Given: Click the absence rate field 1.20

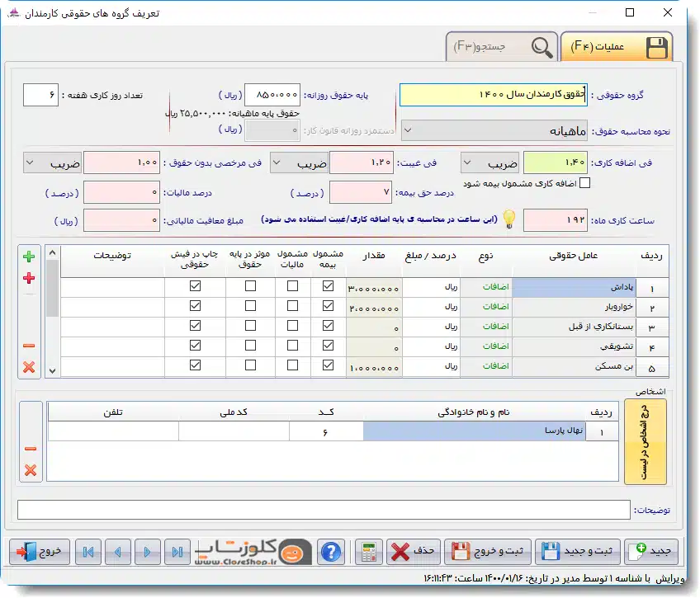Looking at the screenshot, I should (x=362, y=162).
